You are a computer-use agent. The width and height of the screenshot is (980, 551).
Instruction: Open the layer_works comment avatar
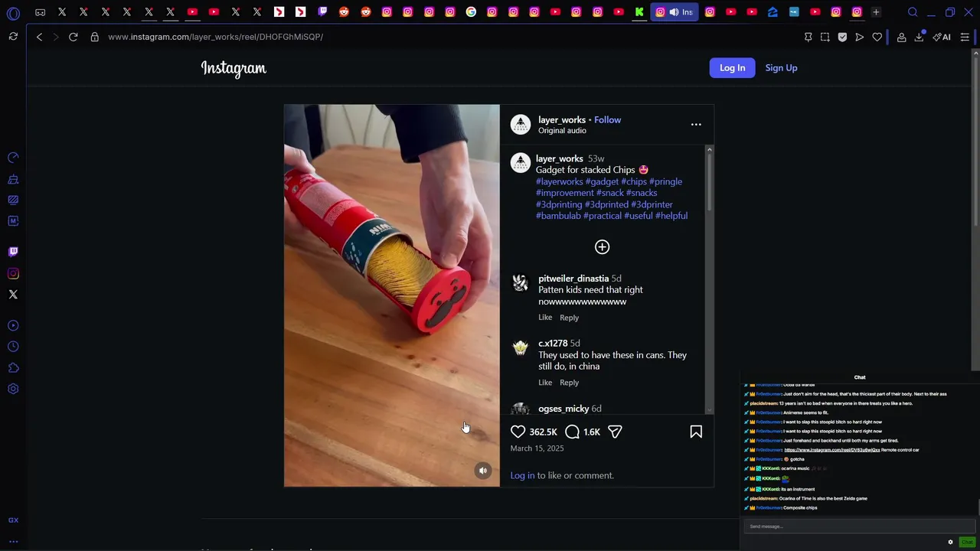521,163
